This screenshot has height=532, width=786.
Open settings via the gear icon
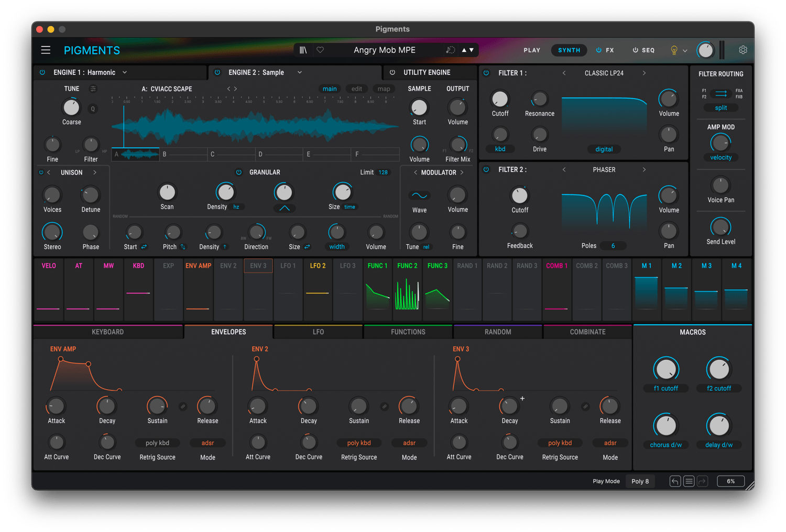[x=743, y=50]
